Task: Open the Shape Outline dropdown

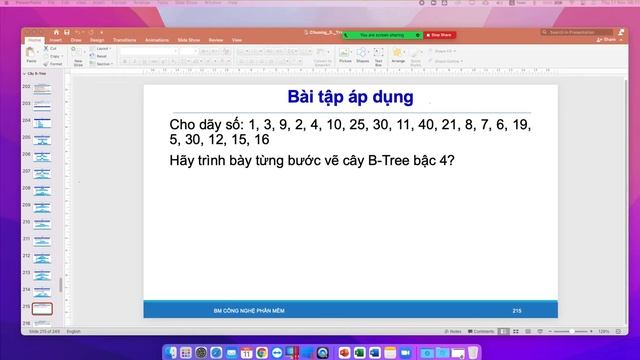Action: [446, 61]
